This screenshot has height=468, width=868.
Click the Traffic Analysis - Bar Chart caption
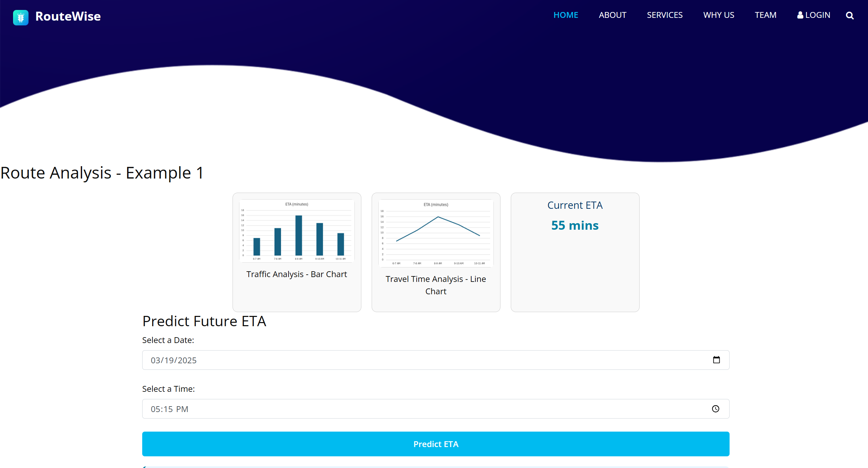pyautogui.click(x=296, y=274)
